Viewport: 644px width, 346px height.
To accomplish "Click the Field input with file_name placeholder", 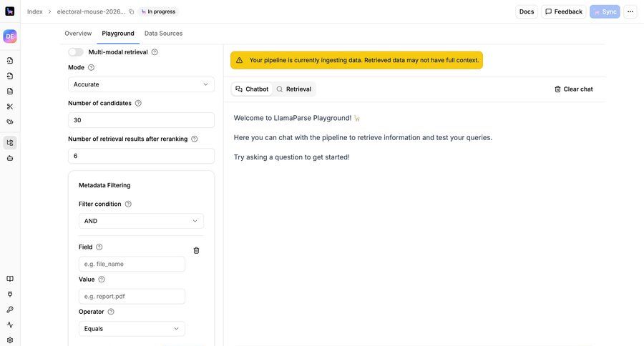I will (x=132, y=264).
